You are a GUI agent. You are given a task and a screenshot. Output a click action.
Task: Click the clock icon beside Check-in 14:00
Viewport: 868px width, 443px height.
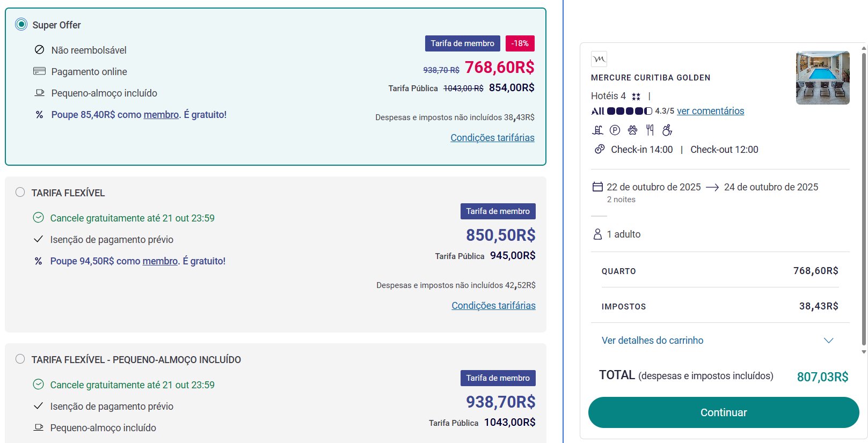tap(600, 149)
